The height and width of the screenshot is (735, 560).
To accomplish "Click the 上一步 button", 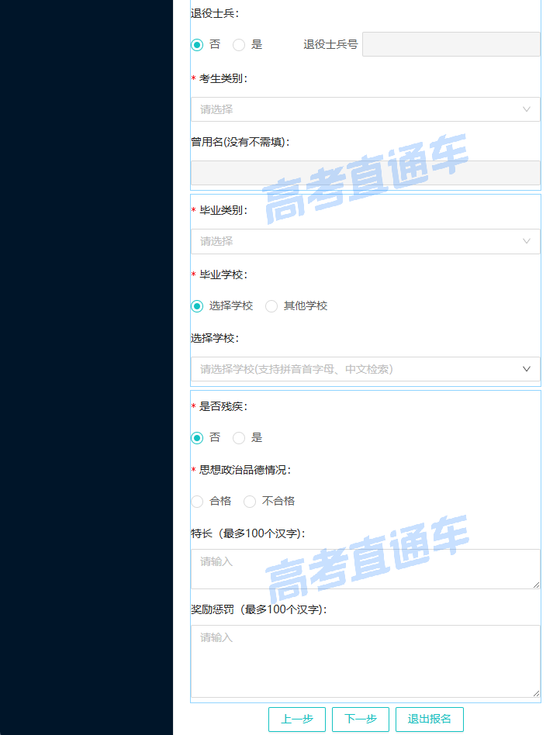I will 297,719.
